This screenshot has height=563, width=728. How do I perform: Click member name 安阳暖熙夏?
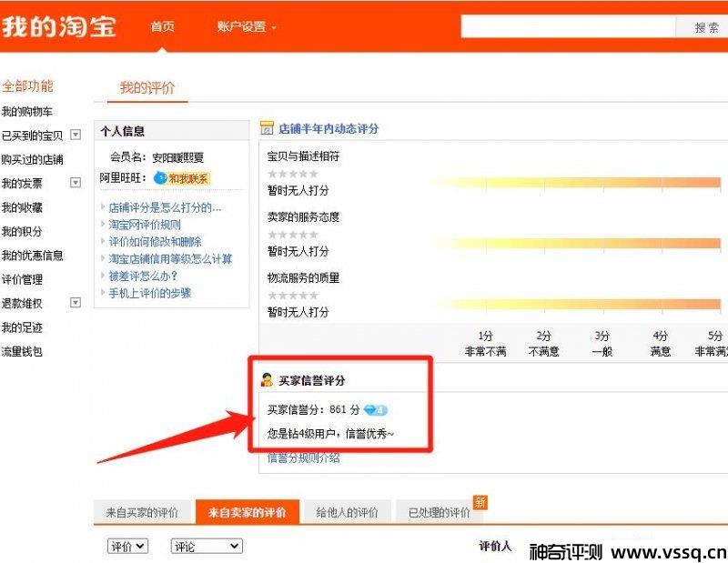(x=178, y=158)
